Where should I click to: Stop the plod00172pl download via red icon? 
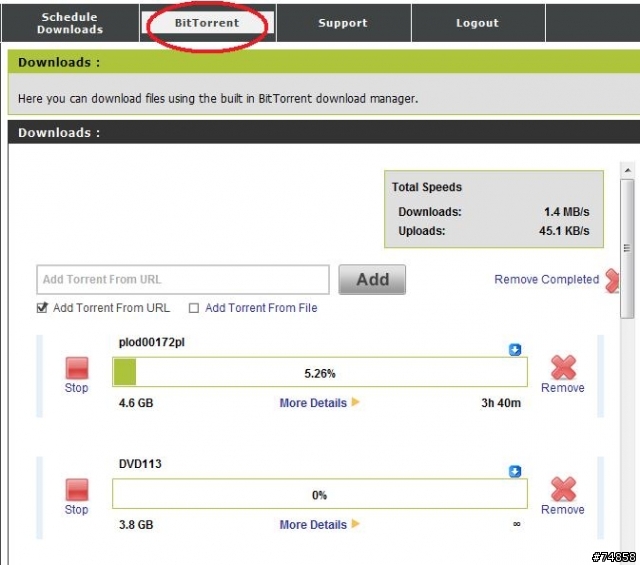click(77, 368)
